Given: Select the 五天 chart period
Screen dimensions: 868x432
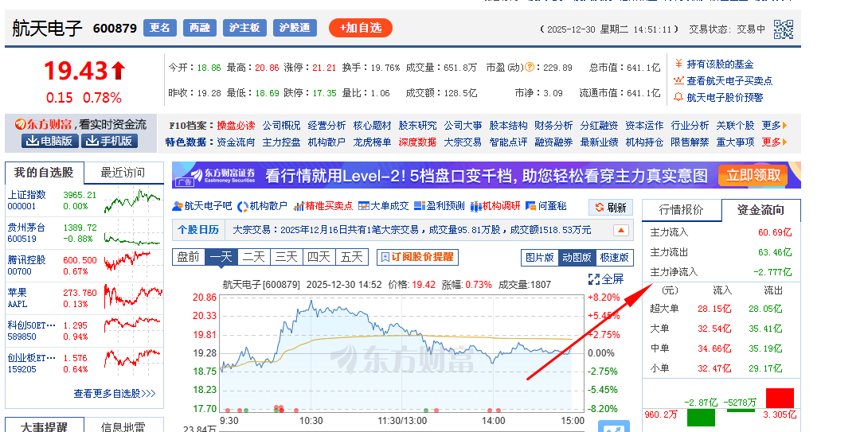Looking at the screenshot, I should point(352,257).
